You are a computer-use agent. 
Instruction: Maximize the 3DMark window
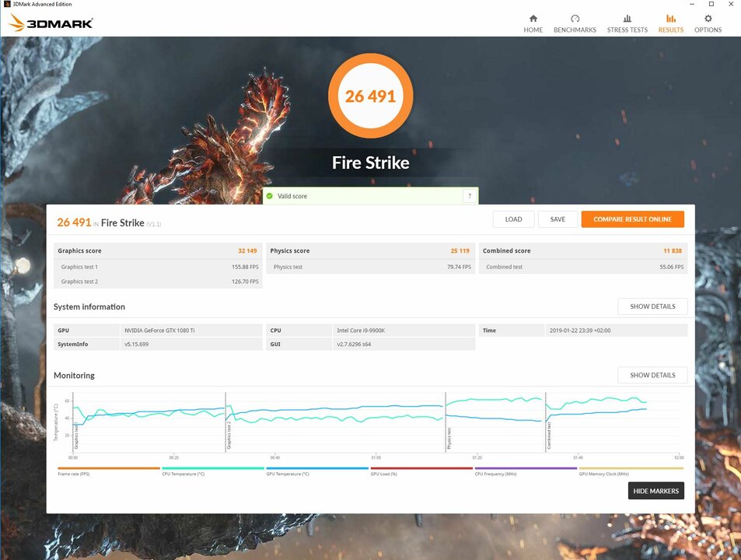[x=711, y=4]
